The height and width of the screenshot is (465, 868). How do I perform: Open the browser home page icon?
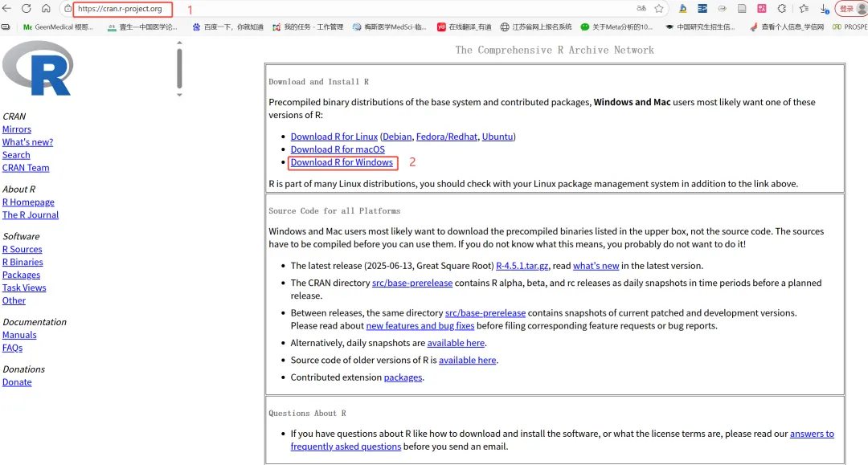46,8
